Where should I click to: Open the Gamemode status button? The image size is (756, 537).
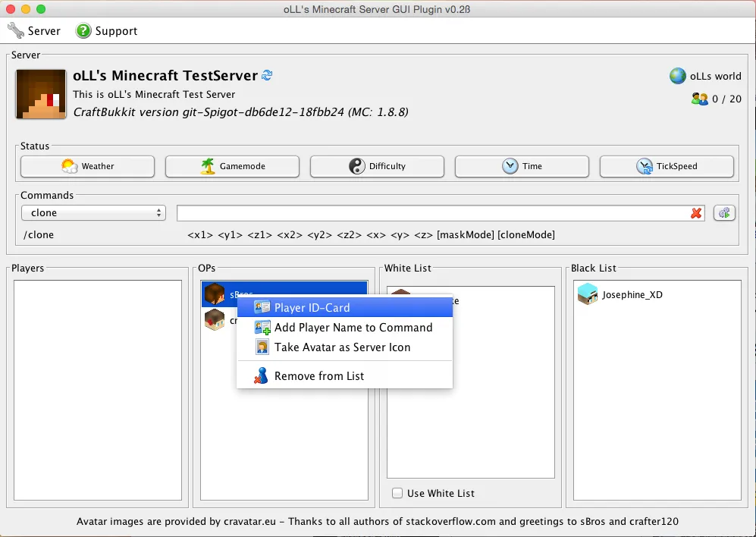point(232,166)
